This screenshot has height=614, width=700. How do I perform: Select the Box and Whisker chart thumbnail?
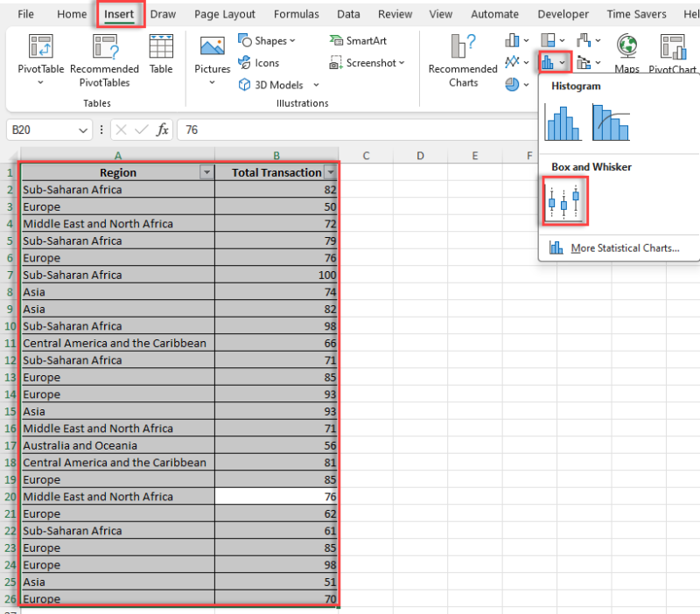click(564, 200)
